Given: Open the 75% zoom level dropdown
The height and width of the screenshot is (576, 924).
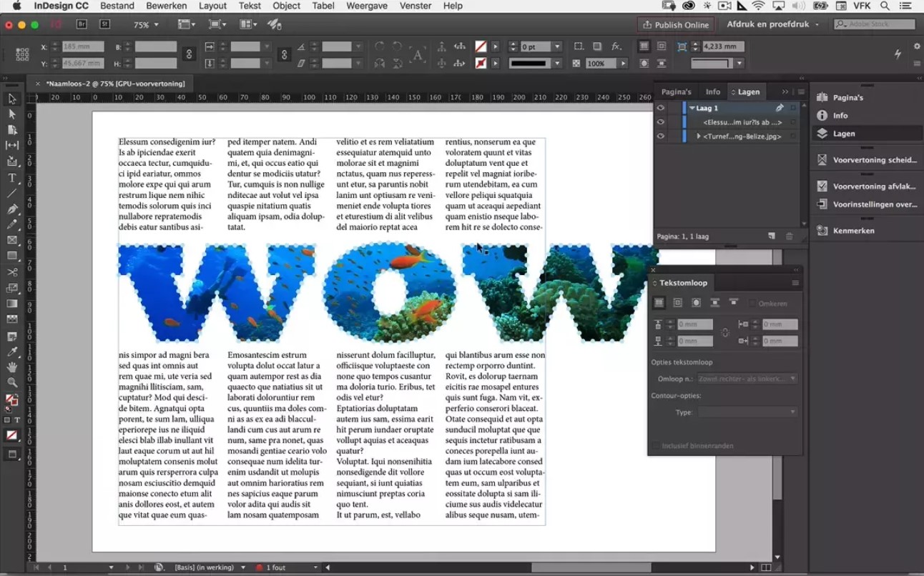Looking at the screenshot, I should [156, 24].
